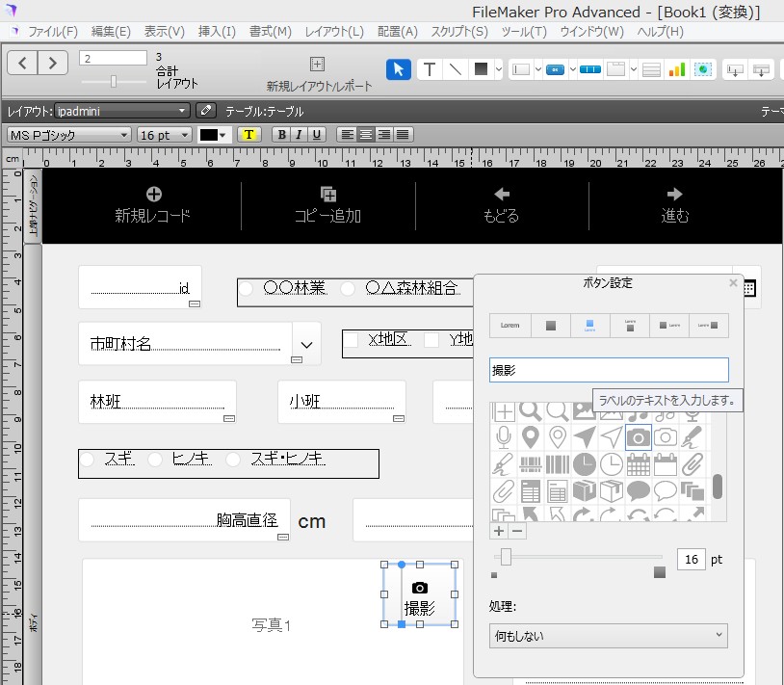Click the Part tool icon
Viewport: 784px width, 685px height.
[x=761, y=69]
